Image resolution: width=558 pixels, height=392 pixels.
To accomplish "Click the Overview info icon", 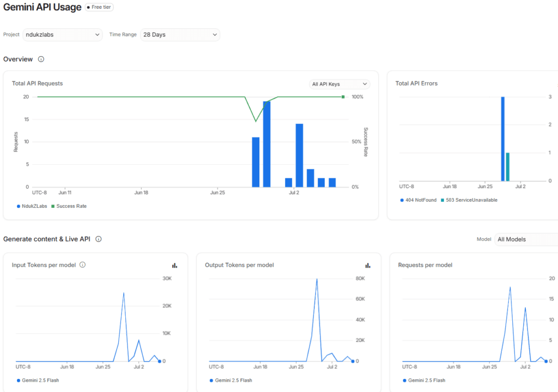I will coord(41,59).
